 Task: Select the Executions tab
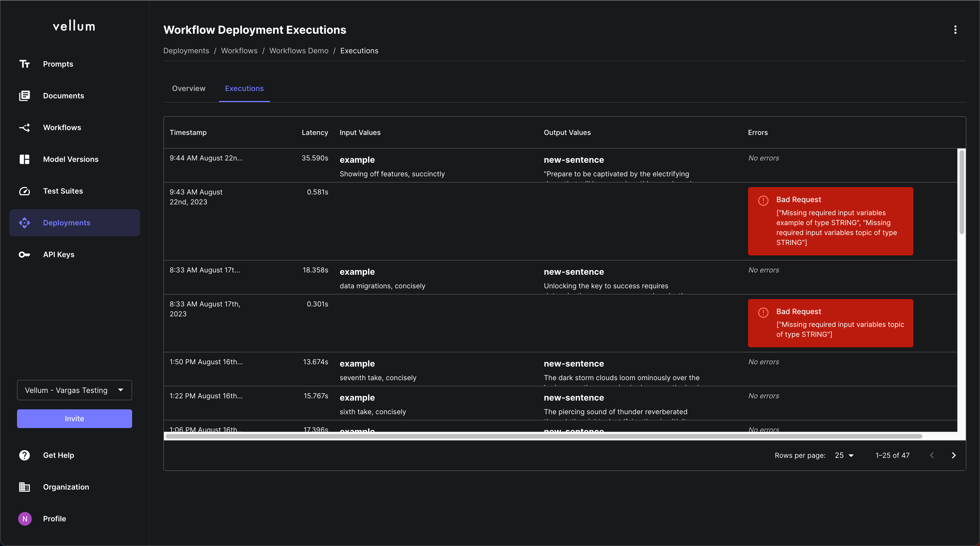tap(244, 88)
